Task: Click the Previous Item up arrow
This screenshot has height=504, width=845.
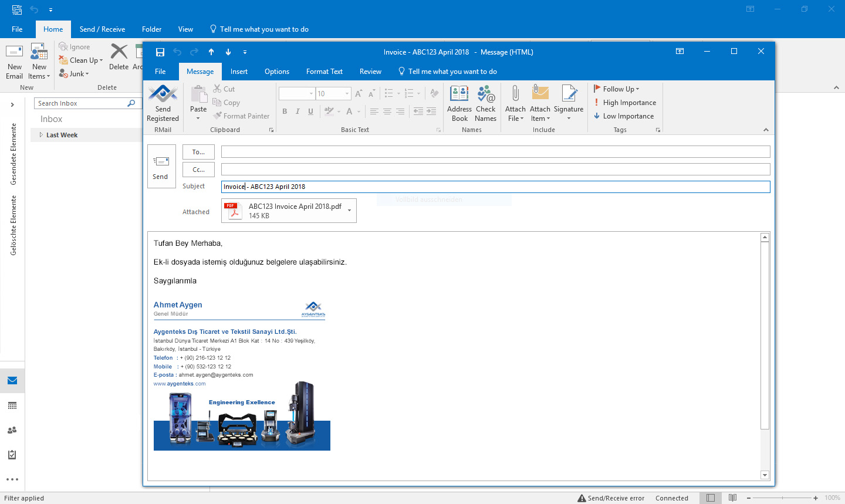Action: 211,52
